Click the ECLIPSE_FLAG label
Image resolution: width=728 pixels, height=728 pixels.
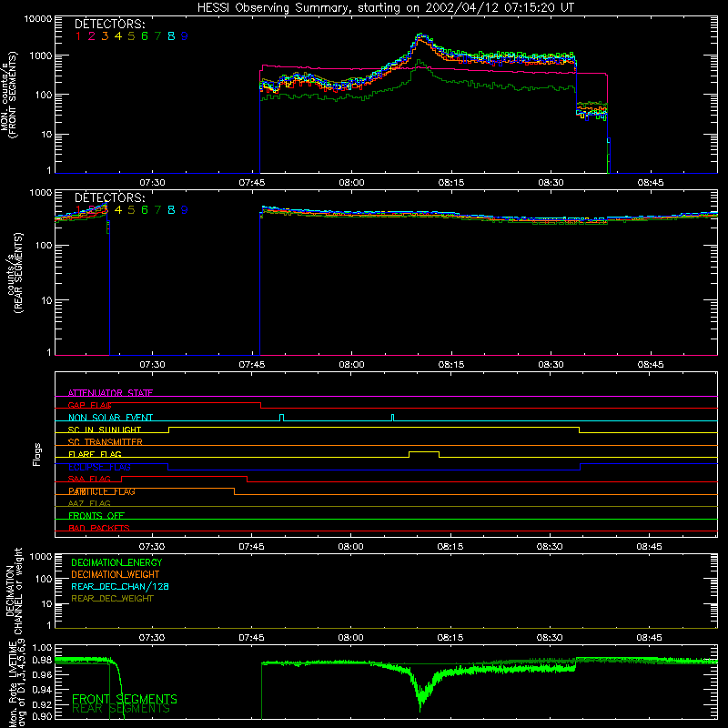point(99,467)
